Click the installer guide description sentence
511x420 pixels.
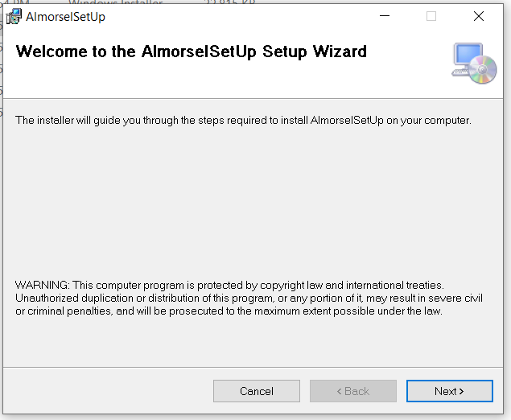243,120
